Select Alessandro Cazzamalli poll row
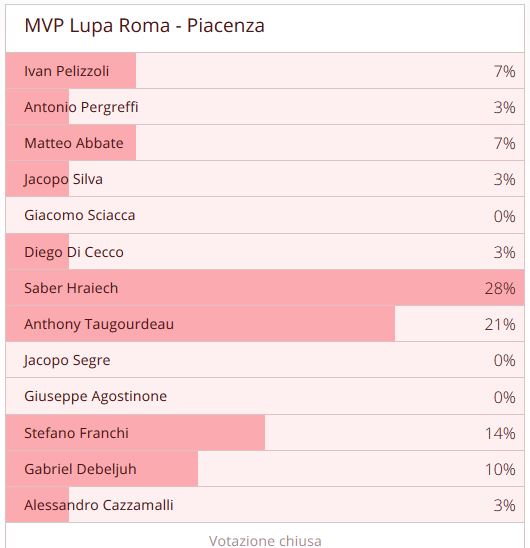Image resolution: width=530 pixels, height=548 pixels. point(265,504)
